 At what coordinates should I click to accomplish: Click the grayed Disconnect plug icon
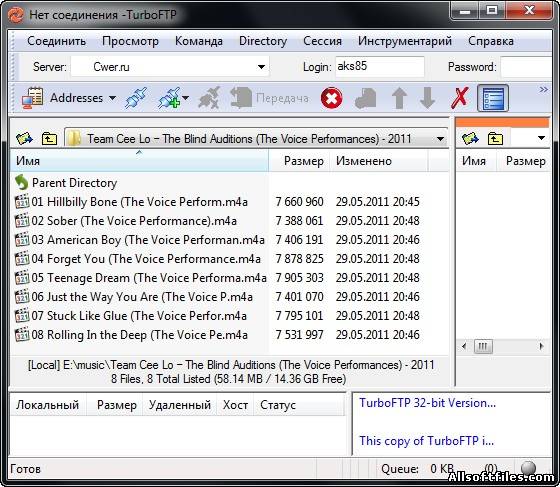tap(209, 98)
